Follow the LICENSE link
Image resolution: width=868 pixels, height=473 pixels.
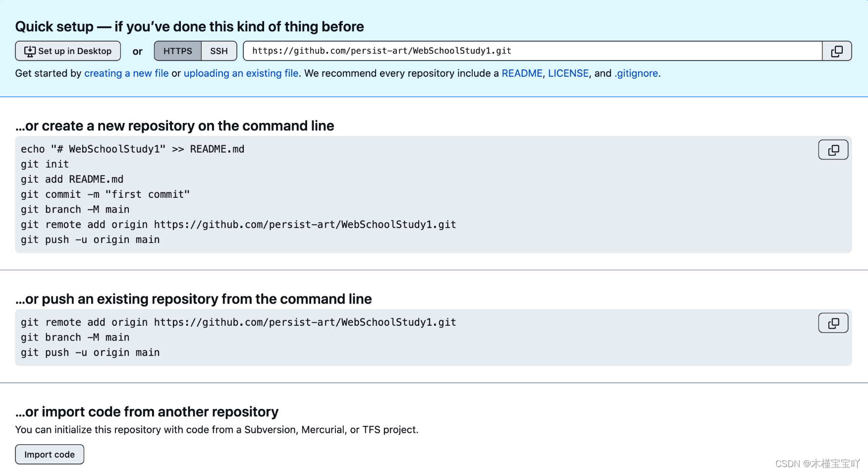click(x=568, y=73)
